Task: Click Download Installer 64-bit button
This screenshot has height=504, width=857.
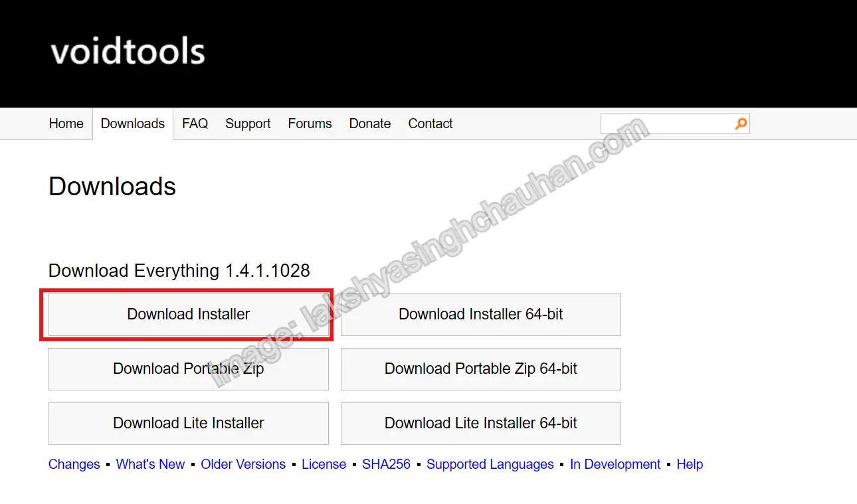Action: 481,314
